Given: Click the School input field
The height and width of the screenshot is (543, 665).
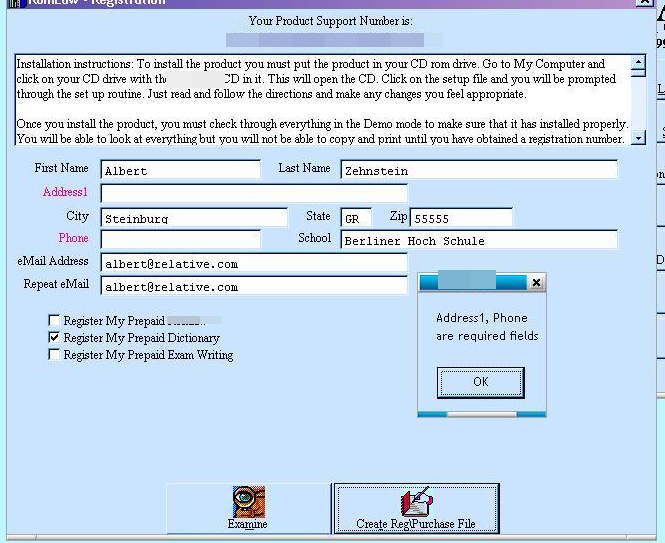Looking at the screenshot, I should (x=478, y=240).
